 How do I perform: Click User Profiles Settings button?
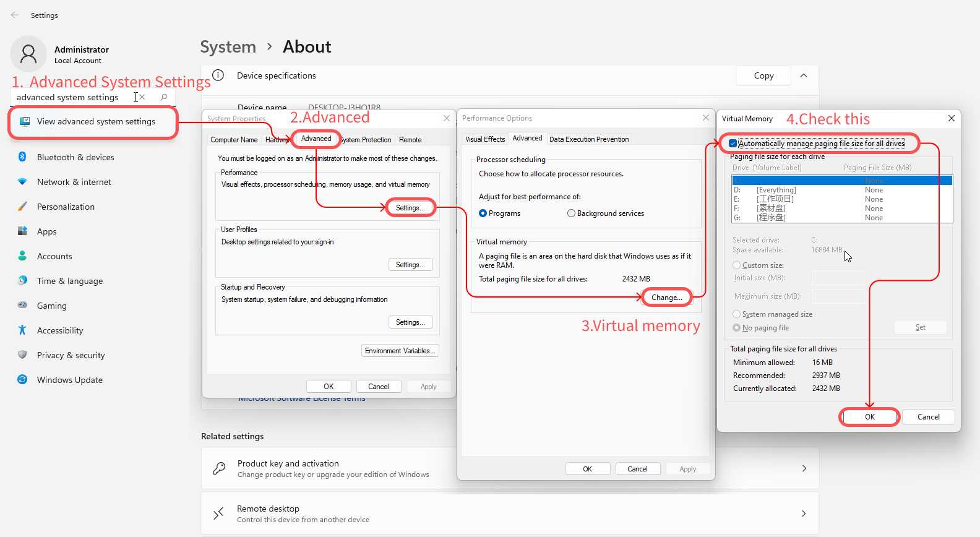click(x=410, y=265)
